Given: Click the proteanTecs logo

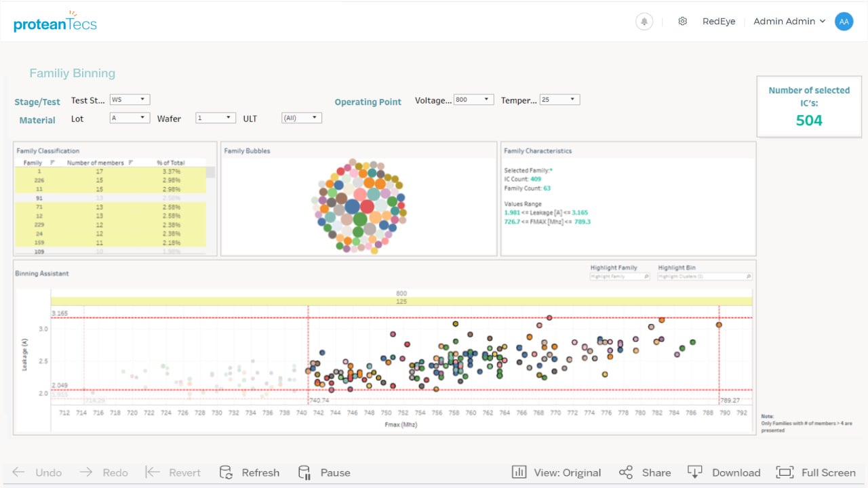Looking at the screenshot, I should click(55, 22).
